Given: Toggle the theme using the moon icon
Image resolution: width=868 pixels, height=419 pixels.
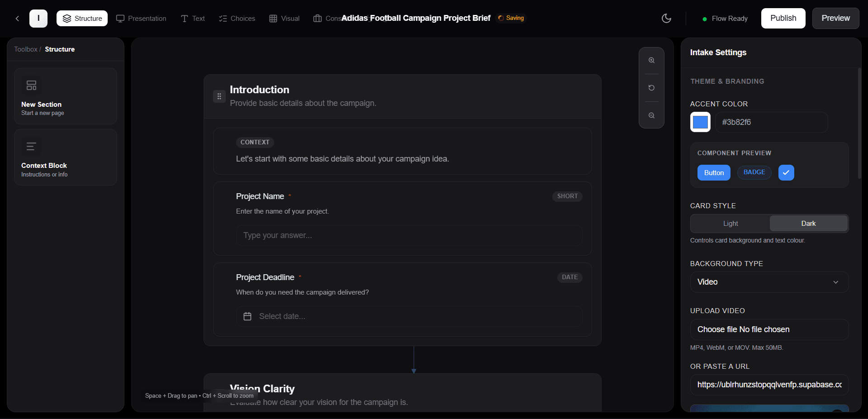Looking at the screenshot, I should [666, 18].
